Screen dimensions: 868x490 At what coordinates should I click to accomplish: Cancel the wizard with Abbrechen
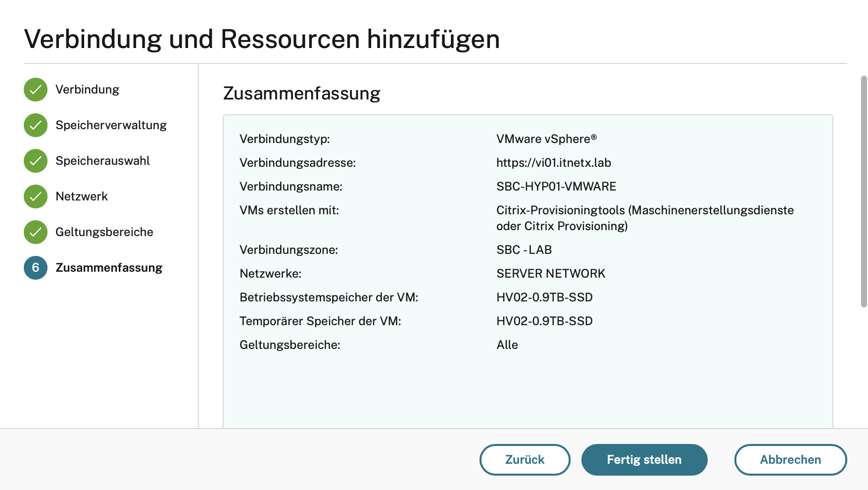pyautogui.click(x=791, y=460)
